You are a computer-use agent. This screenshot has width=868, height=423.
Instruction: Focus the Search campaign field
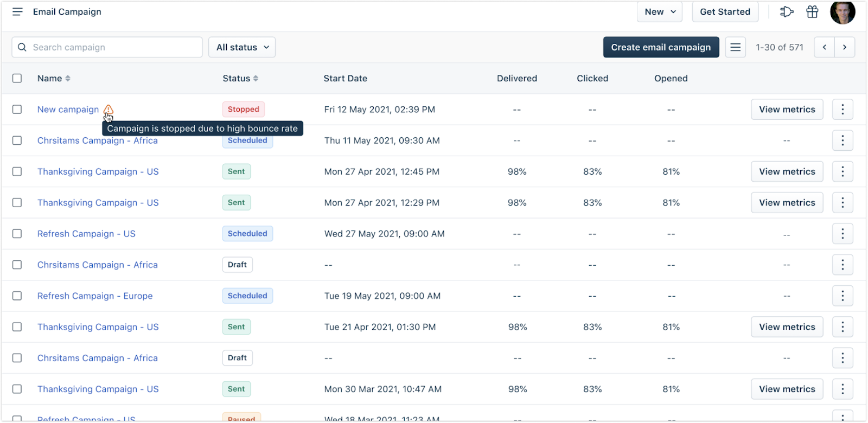pyautogui.click(x=107, y=47)
